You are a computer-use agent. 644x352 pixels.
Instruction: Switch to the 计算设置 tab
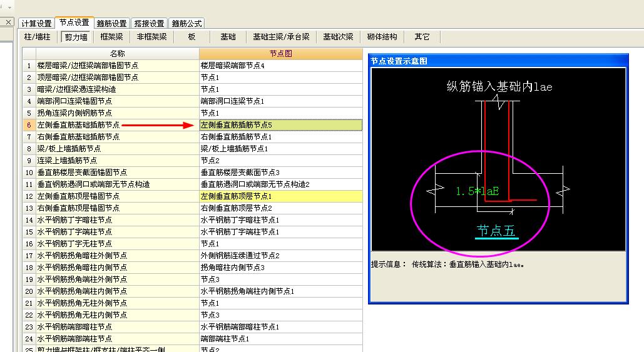tap(36, 23)
